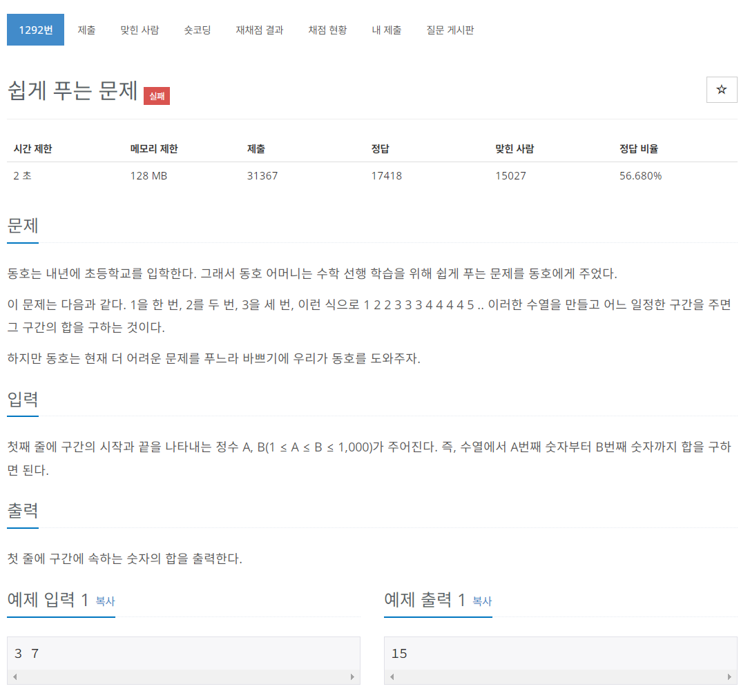Click left scroll arrow in sample input box
Viewport: 750px width, 700px height.
click(15, 677)
